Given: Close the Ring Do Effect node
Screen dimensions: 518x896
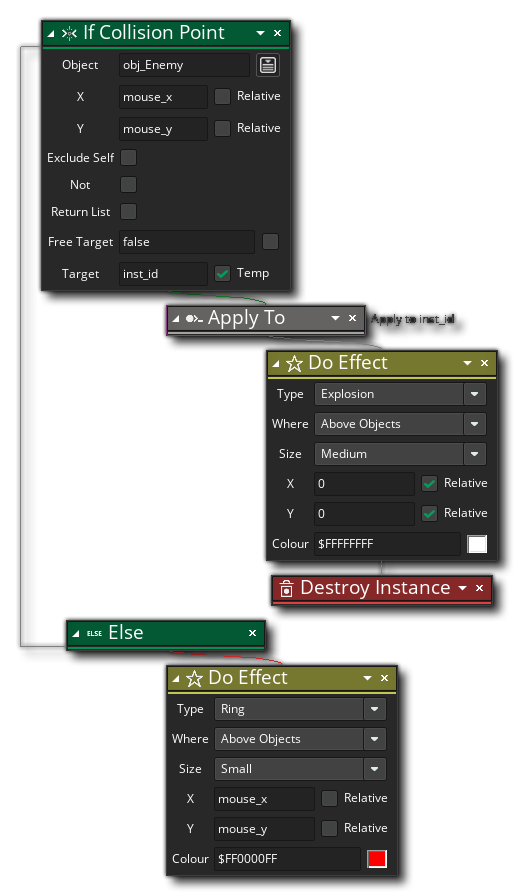Looking at the screenshot, I should [x=384, y=678].
